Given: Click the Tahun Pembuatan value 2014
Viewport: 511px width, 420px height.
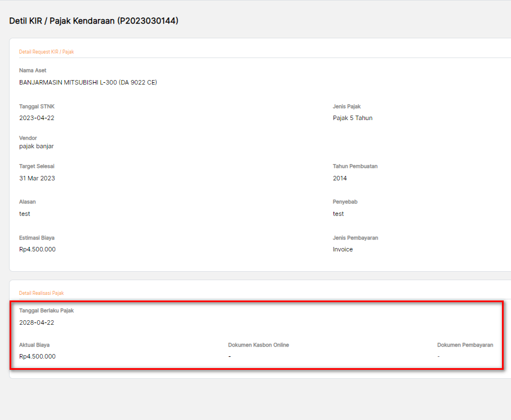Looking at the screenshot, I should click(x=340, y=178).
